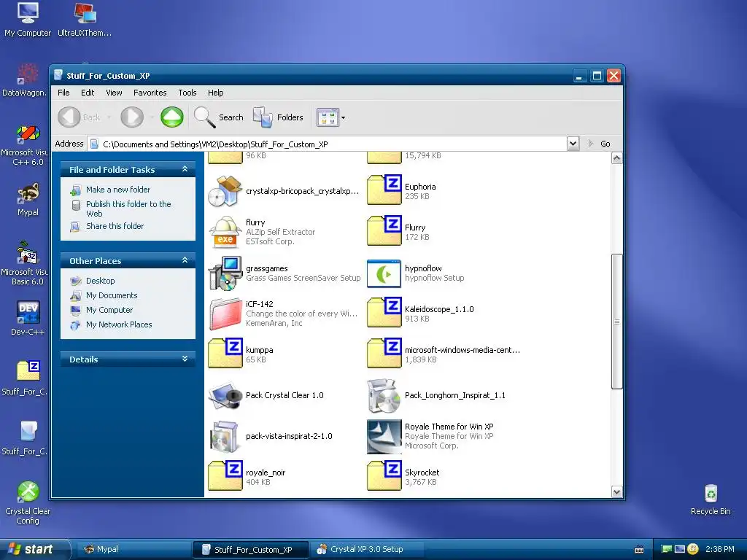747x560 pixels.
Task: Select the kumppa zip folder icon
Action: (x=225, y=354)
